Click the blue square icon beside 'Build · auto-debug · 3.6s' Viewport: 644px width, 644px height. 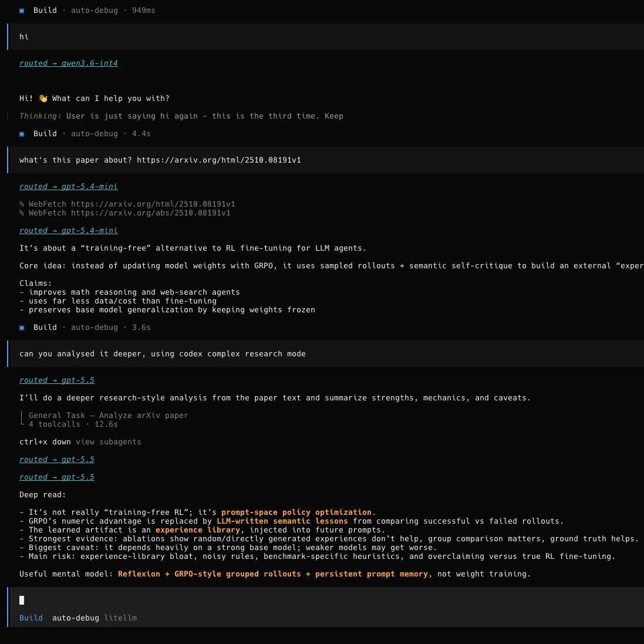[22, 328]
